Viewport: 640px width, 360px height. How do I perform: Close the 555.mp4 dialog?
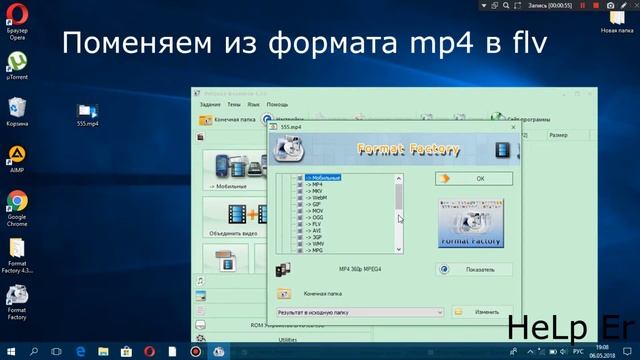513,127
